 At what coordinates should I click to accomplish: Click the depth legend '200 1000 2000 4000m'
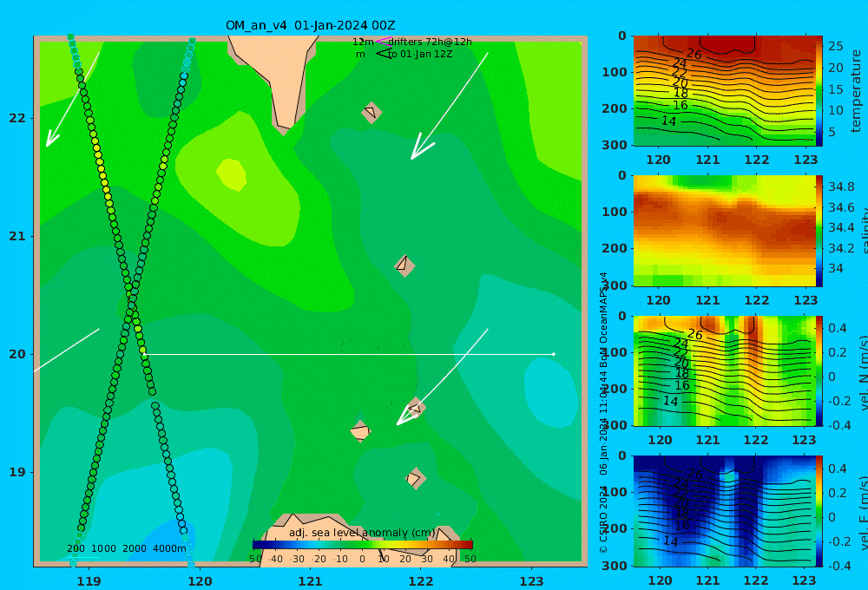pyautogui.click(x=127, y=548)
